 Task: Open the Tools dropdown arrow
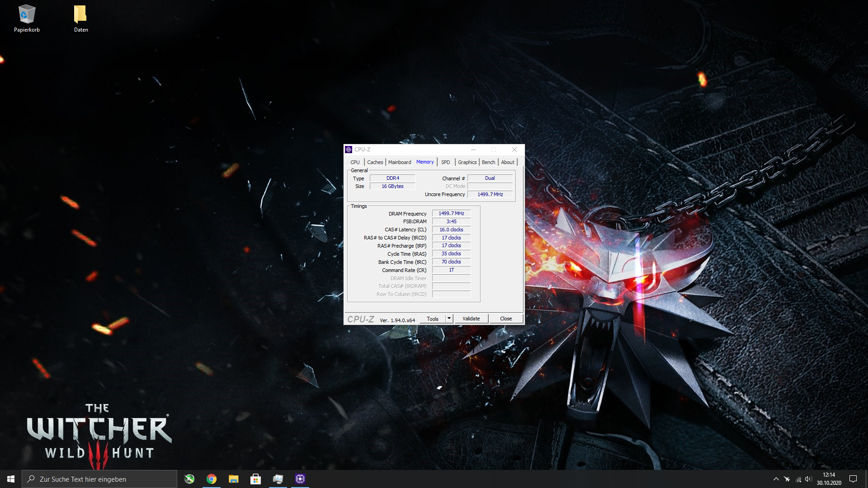pos(449,319)
